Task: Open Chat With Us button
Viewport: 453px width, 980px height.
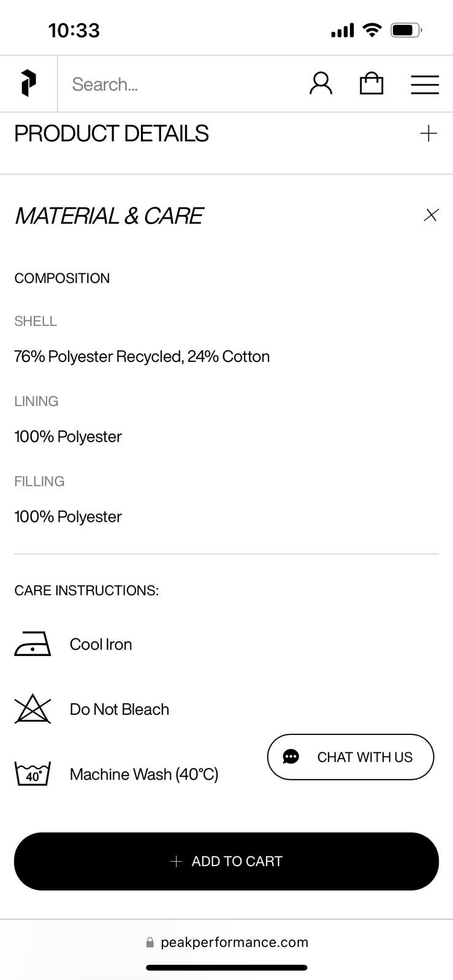Action: (351, 757)
